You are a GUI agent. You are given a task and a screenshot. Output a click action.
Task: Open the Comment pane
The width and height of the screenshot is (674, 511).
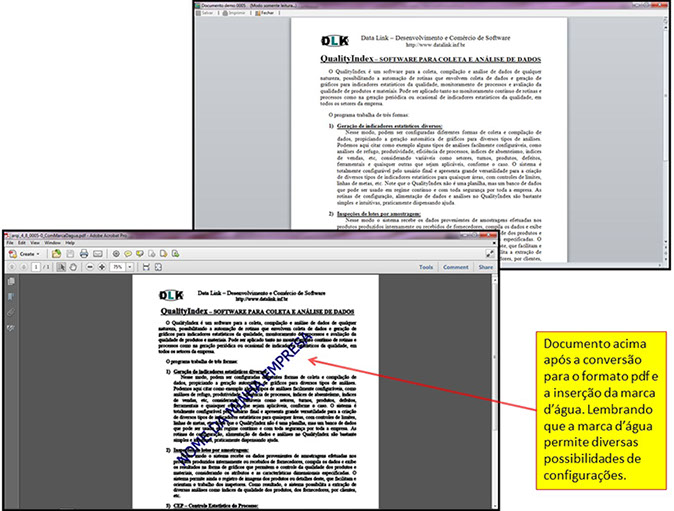pyautogui.click(x=456, y=268)
